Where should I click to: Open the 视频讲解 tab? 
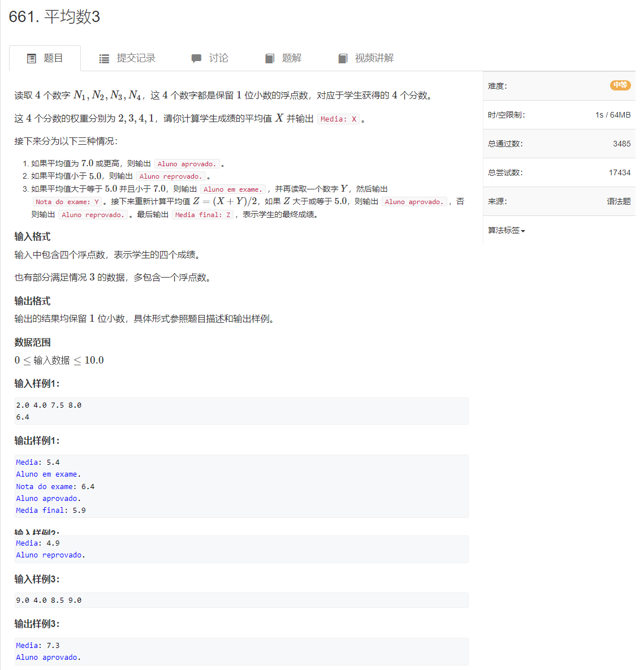(374, 58)
